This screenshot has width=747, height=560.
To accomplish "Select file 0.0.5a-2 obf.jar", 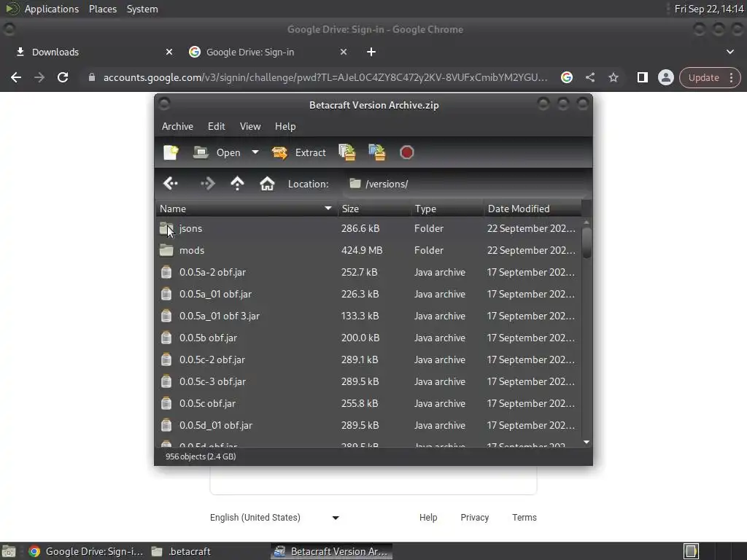I will tap(368, 273).
